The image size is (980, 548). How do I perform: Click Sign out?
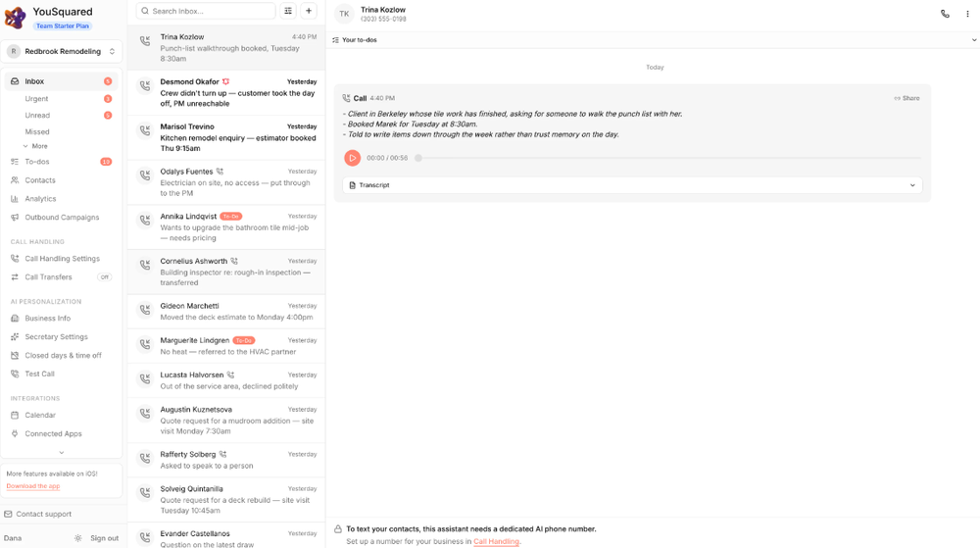pyautogui.click(x=105, y=538)
